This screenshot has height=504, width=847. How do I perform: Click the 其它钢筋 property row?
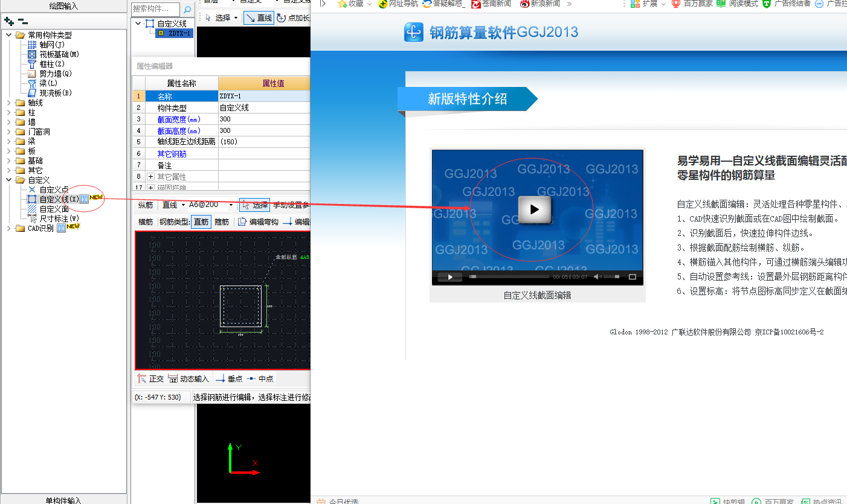click(221, 154)
